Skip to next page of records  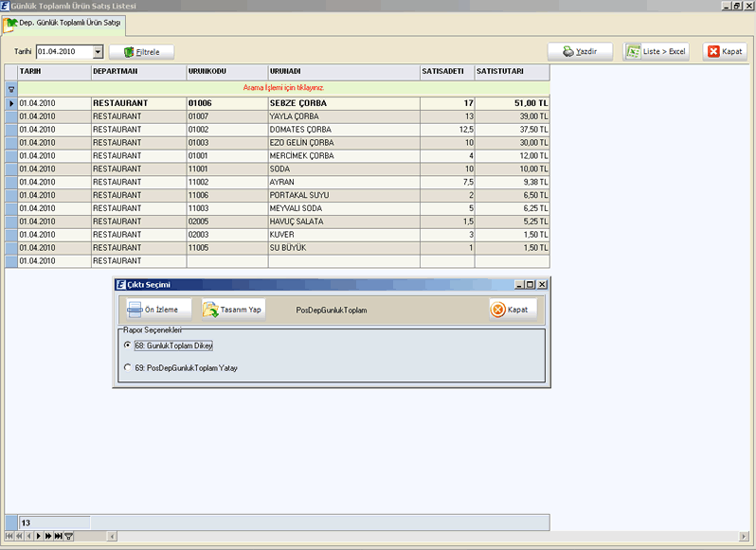(48, 537)
